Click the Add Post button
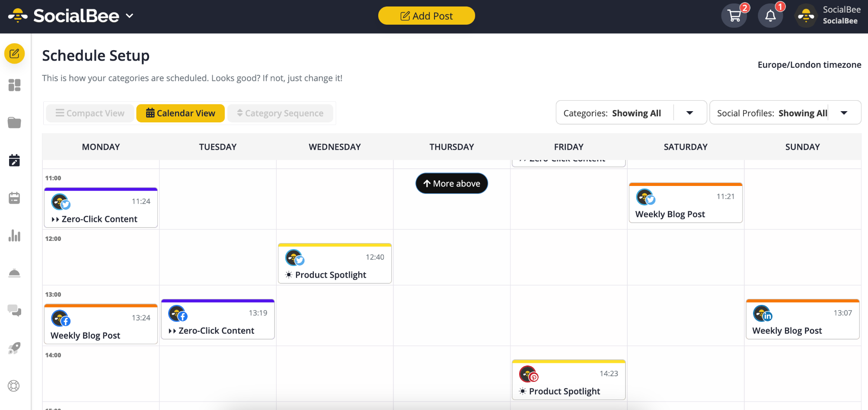The width and height of the screenshot is (868, 410). [426, 16]
